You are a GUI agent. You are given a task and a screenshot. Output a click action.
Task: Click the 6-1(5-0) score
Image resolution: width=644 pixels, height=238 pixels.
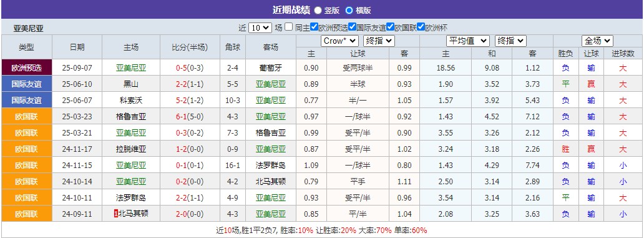pos(189,117)
